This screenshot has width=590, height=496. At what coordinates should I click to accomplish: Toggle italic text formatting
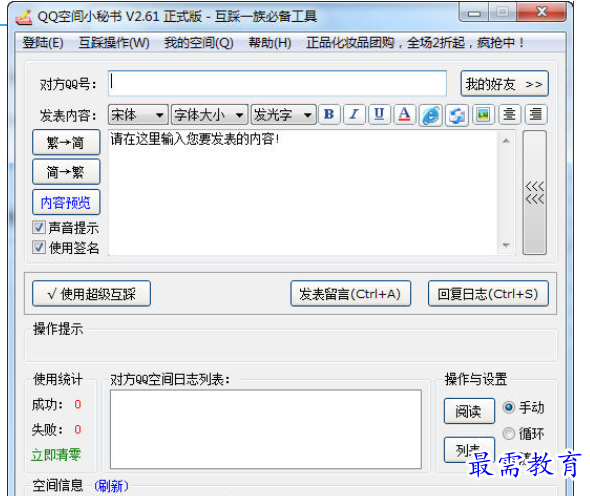tap(354, 114)
